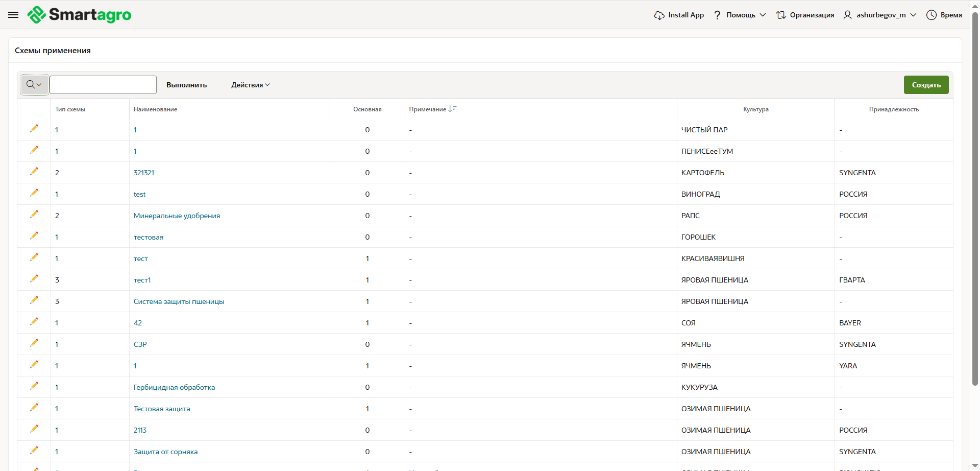Open the ashurbegov_m user menu
The height and width of the screenshot is (471, 980).
coord(880,15)
